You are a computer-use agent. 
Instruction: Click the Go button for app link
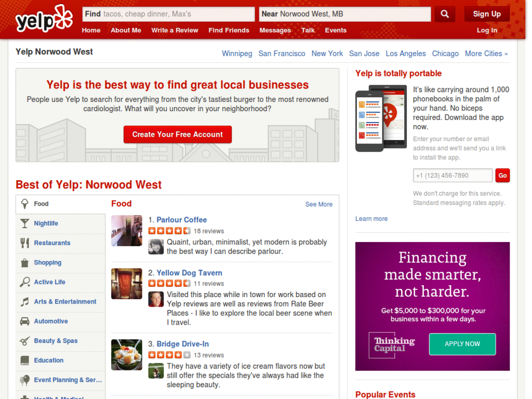click(502, 176)
